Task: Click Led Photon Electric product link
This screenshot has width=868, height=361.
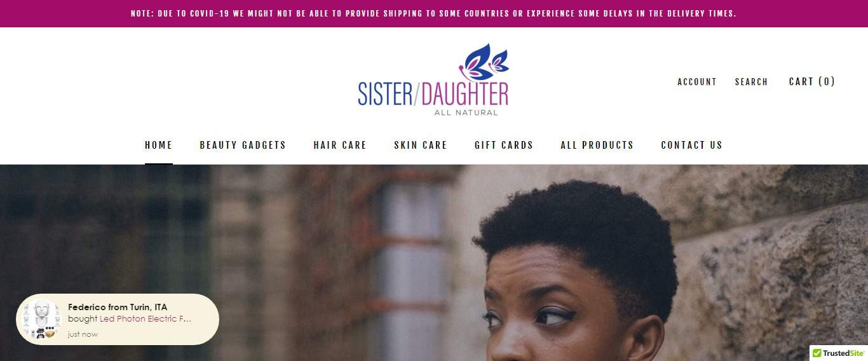Action: pyautogui.click(x=146, y=319)
